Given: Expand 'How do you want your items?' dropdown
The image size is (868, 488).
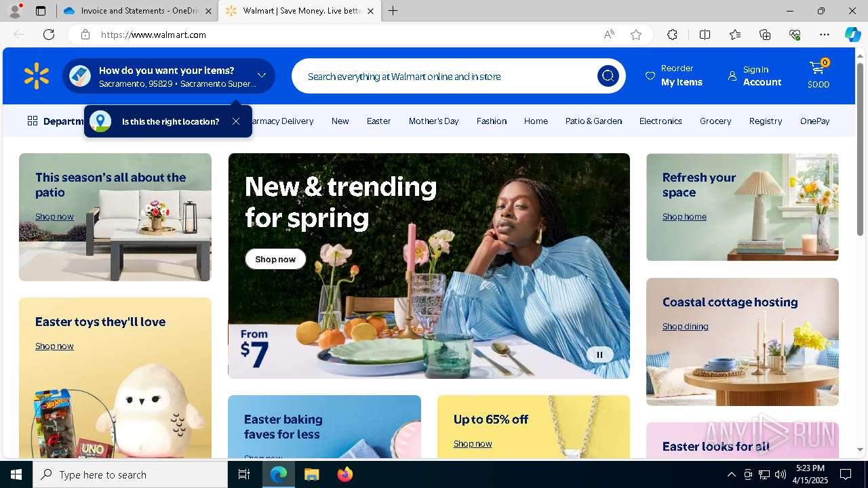Looking at the screenshot, I should pyautogui.click(x=262, y=75).
